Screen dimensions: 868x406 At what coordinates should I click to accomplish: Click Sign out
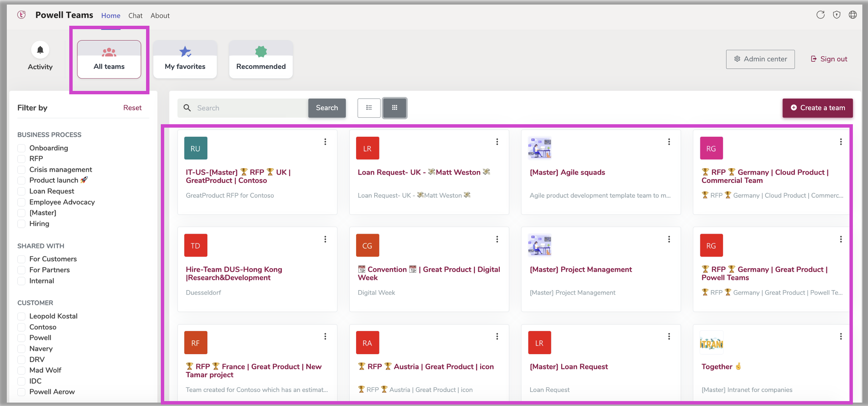point(829,59)
